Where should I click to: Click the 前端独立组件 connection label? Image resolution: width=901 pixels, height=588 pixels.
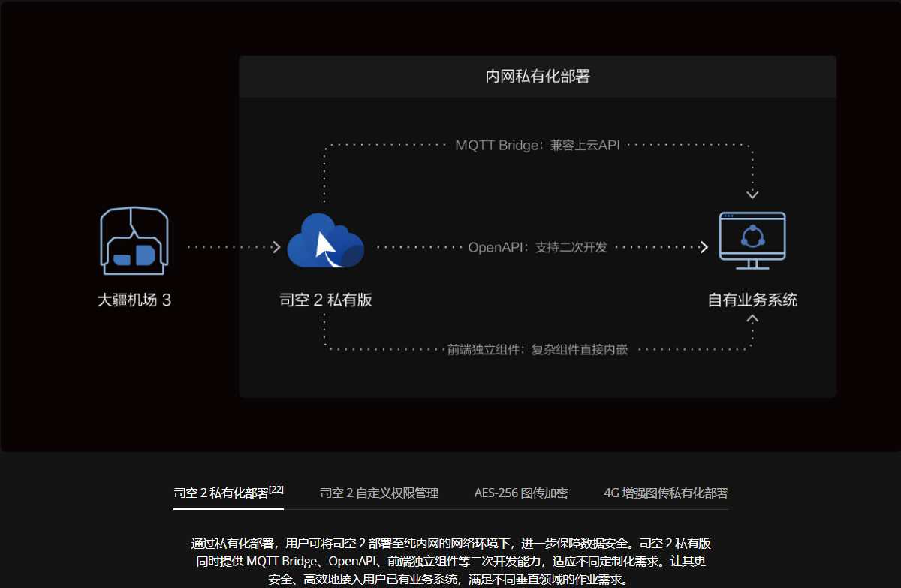538,349
